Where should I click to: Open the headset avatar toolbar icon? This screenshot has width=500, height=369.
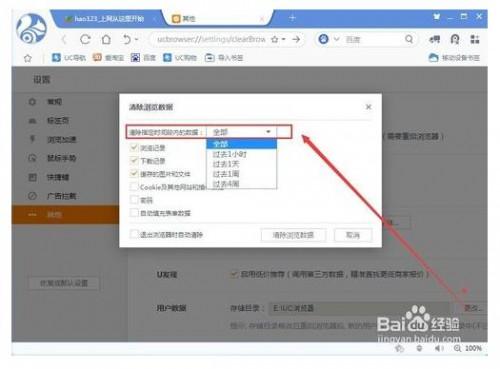(455, 39)
